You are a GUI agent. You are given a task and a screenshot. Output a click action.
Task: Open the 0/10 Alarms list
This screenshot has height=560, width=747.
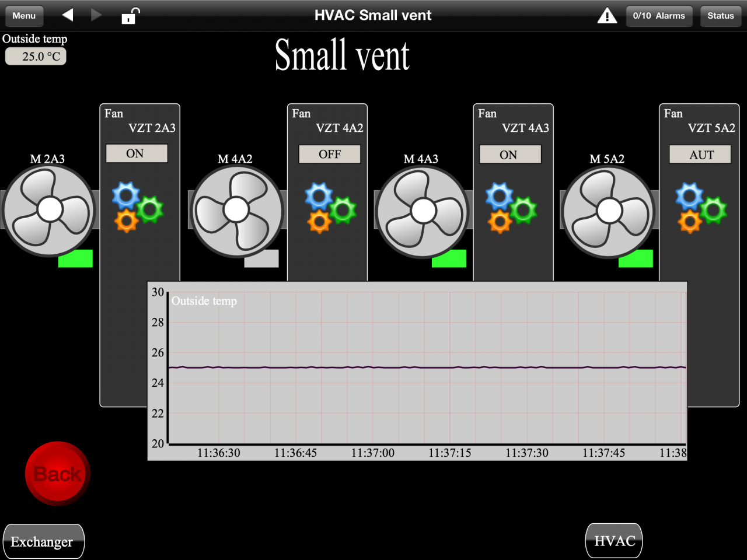[x=659, y=16]
